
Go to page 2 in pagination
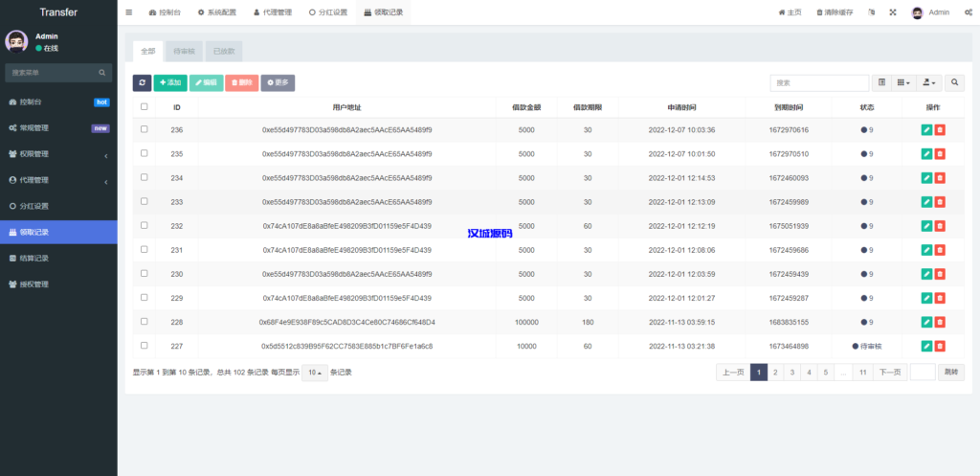pyautogui.click(x=776, y=373)
